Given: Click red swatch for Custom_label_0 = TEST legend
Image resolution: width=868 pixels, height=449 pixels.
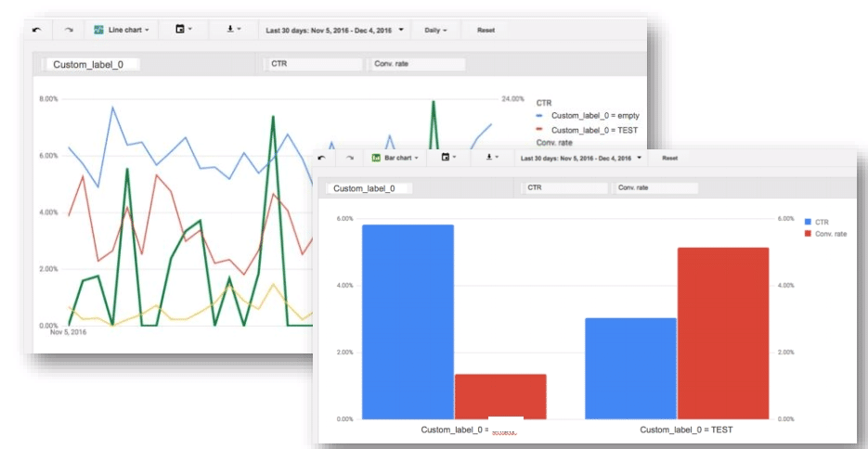Looking at the screenshot, I should click(539, 130).
